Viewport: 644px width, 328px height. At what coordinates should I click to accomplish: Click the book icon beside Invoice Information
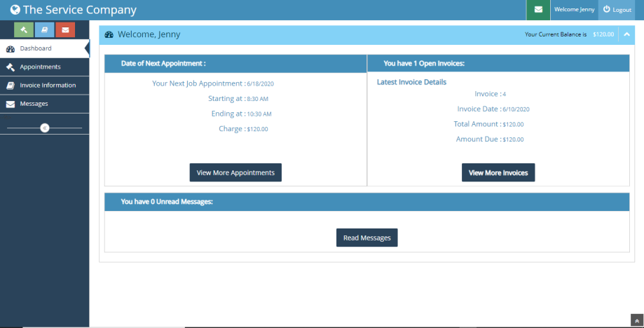pyautogui.click(x=11, y=86)
